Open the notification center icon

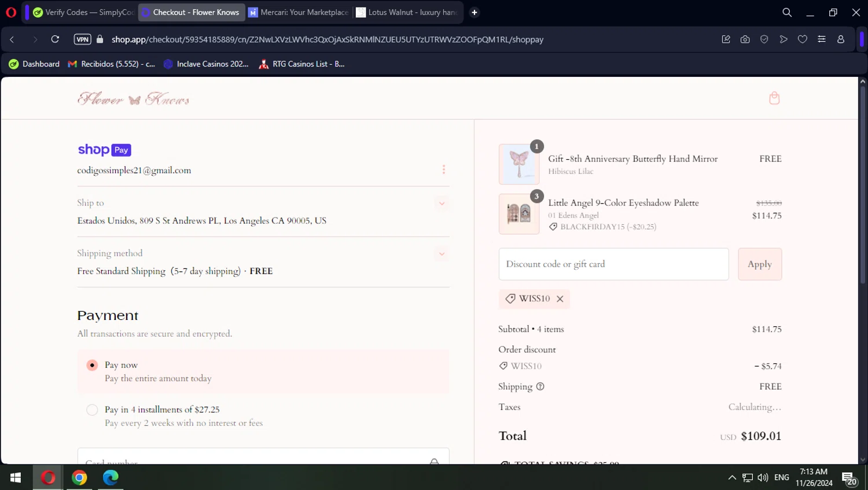click(849, 478)
